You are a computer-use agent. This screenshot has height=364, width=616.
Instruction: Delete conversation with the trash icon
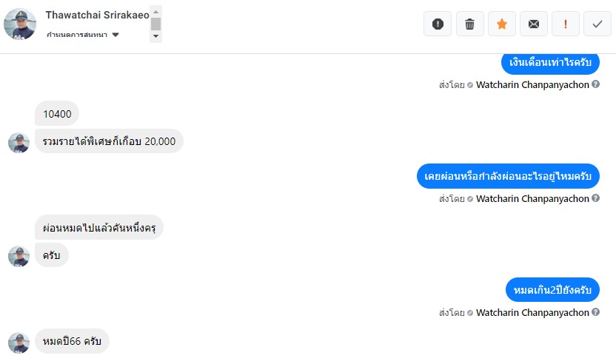point(469,24)
